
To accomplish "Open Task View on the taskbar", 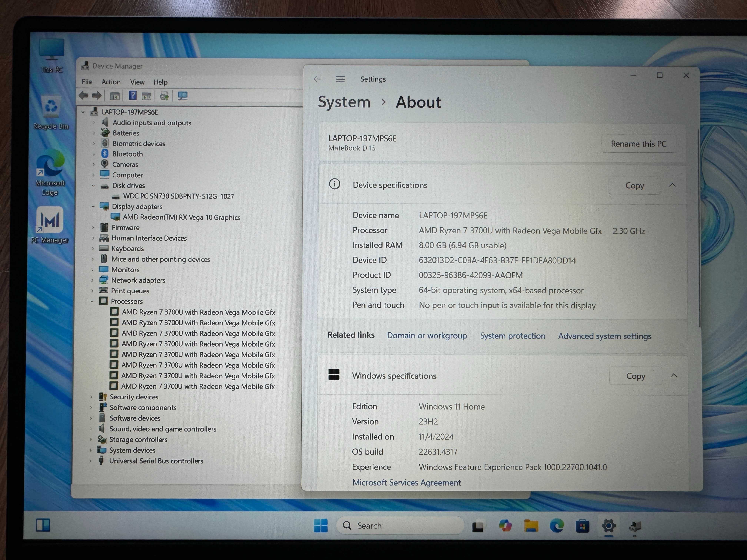I will [477, 526].
